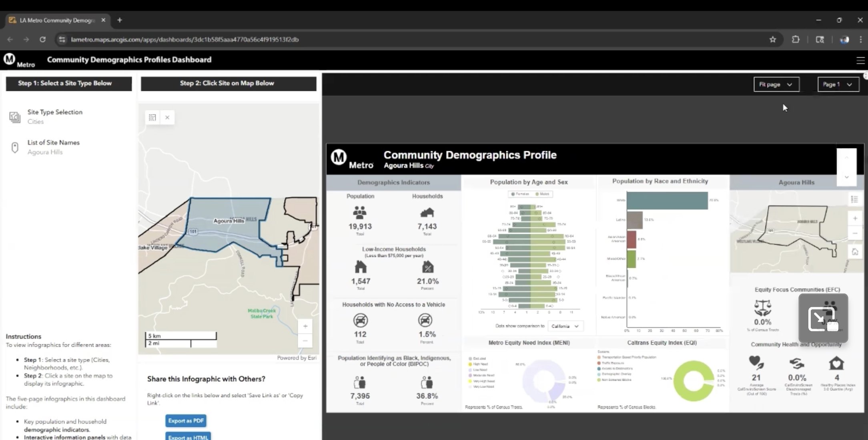Click the Malibu Creek State Park map label
Viewport: 868px width, 440px height.
[262, 313]
